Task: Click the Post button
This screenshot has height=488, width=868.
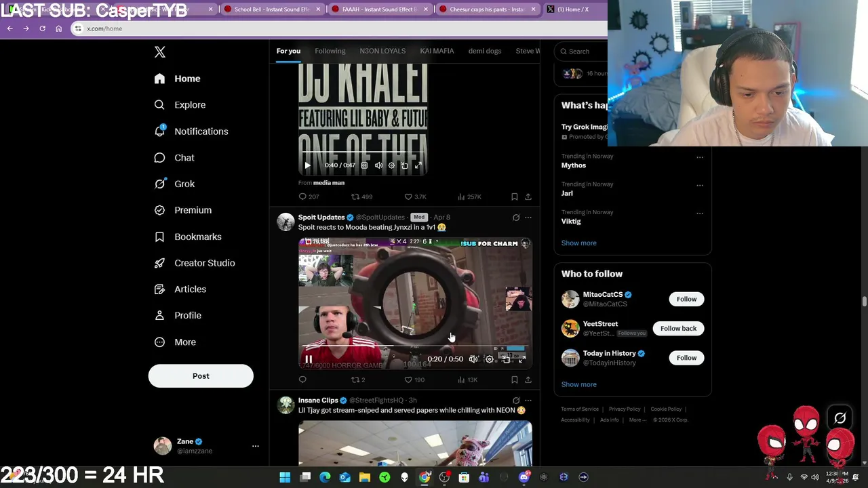Action: click(x=201, y=376)
